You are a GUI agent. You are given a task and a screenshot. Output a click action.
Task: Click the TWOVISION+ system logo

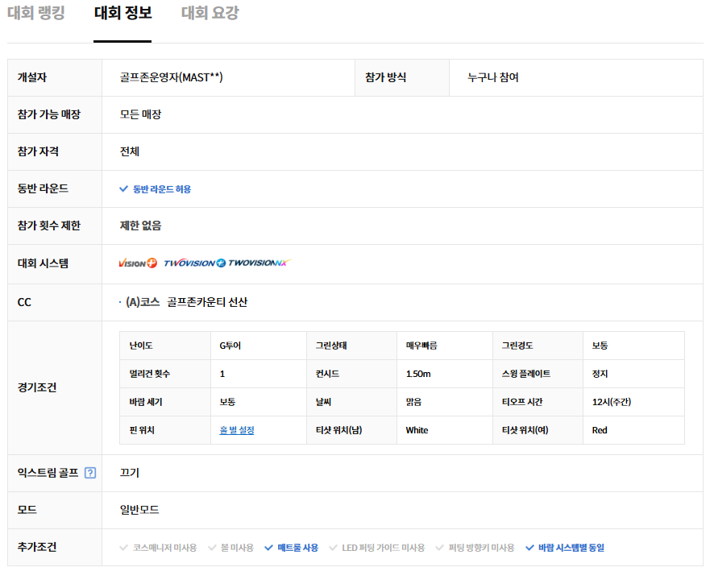click(x=194, y=263)
